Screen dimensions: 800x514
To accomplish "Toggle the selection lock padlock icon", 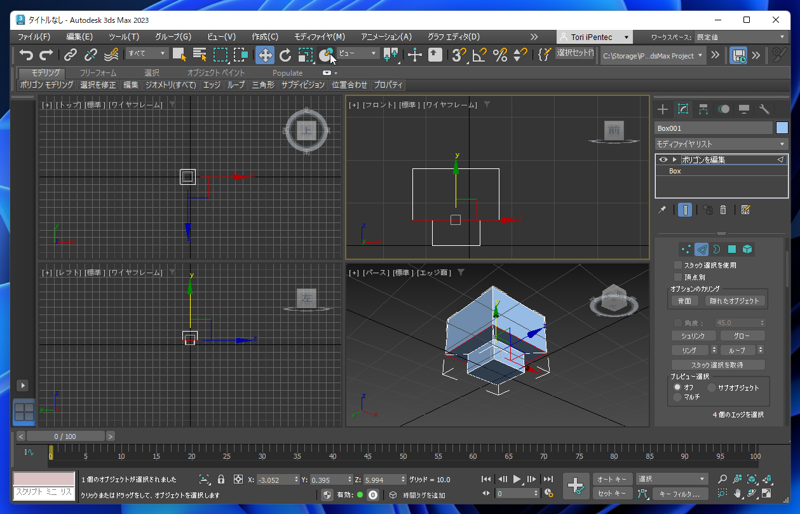I will pos(221,479).
